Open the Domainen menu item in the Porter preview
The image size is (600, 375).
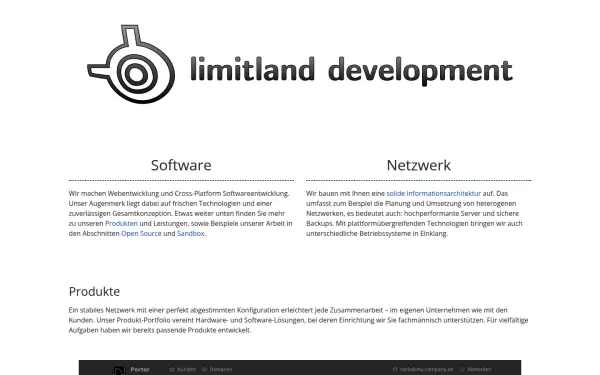pos(217,370)
